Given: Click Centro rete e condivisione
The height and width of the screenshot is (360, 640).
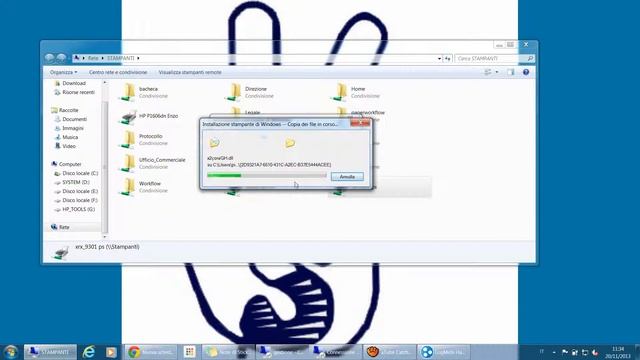Looking at the screenshot, I should [x=118, y=72].
